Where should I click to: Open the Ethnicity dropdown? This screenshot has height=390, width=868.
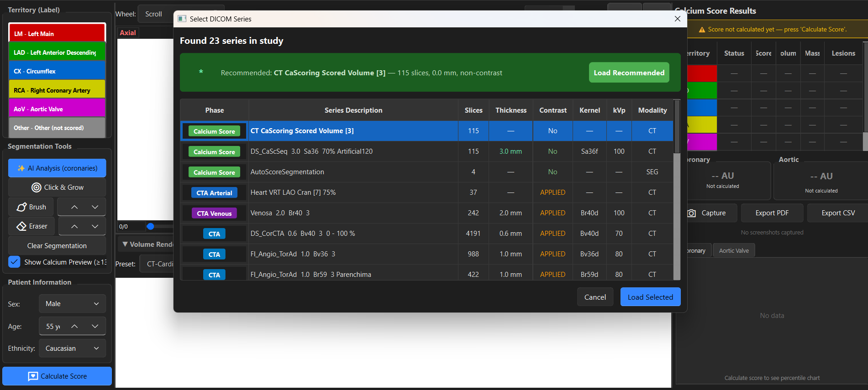[72, 348]
